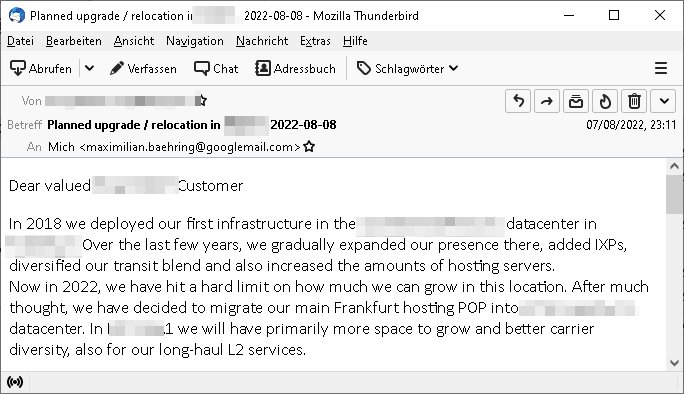Toggle star next to sender address
The height and width of the screenshot is (394, 684).
(202, 101)
